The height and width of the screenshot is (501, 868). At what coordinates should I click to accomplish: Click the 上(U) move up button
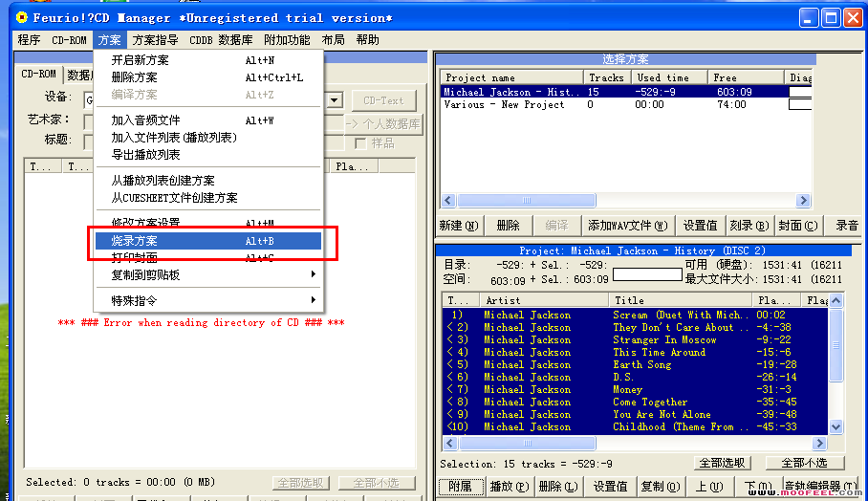tap(709, 487)
